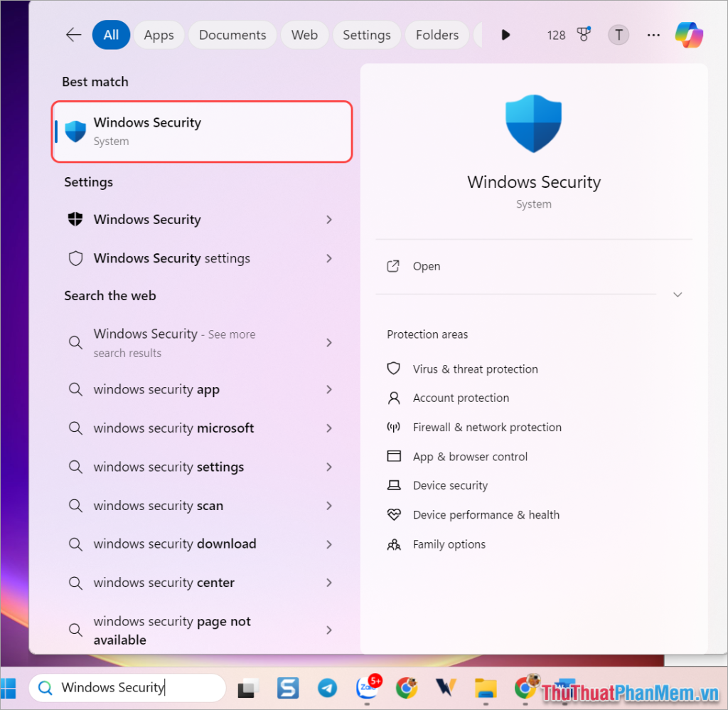Select 'windows security center' suggestion text
Image resolution: width=728 pixels, height=710 pixels.
point(164,583)
